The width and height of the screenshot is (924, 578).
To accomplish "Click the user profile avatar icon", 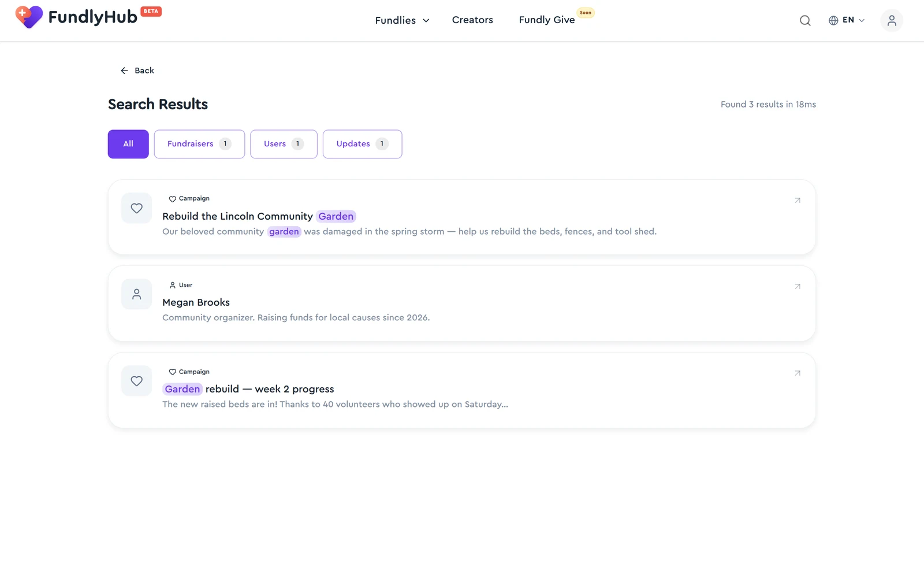I will [892, 21].
